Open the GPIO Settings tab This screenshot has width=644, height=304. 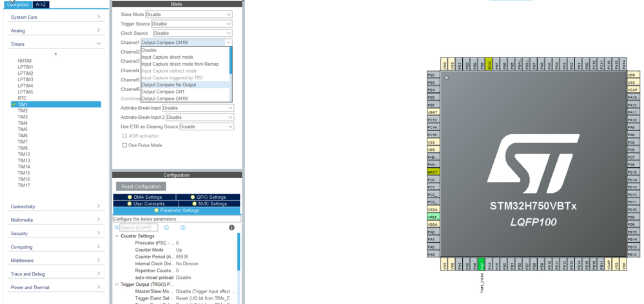pyautogui.click(x=208, y=198)
